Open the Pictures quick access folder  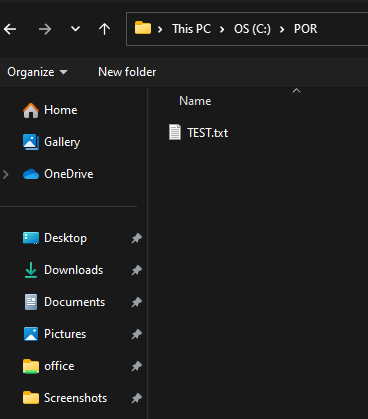[x=65, y=334]
